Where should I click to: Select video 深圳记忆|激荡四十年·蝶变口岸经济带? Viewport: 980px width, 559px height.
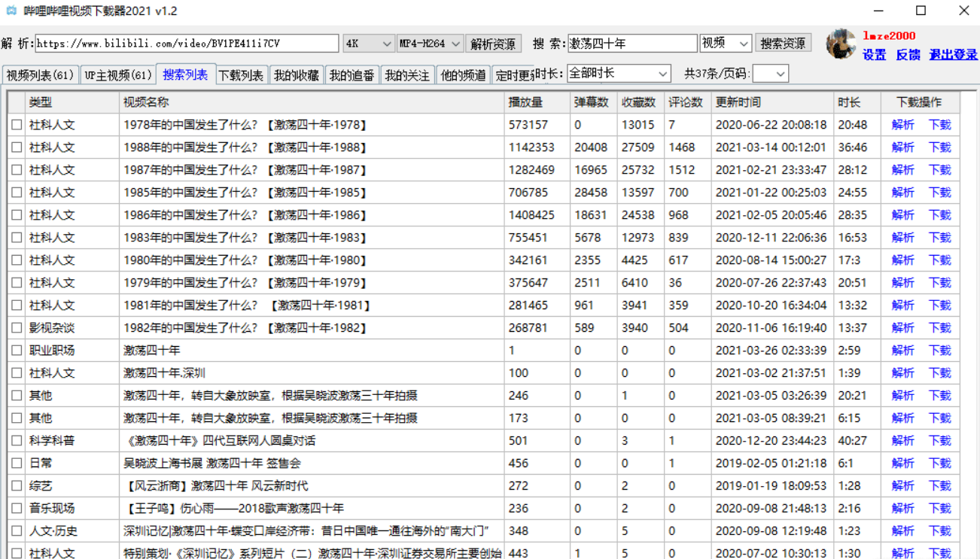point(306,531)
